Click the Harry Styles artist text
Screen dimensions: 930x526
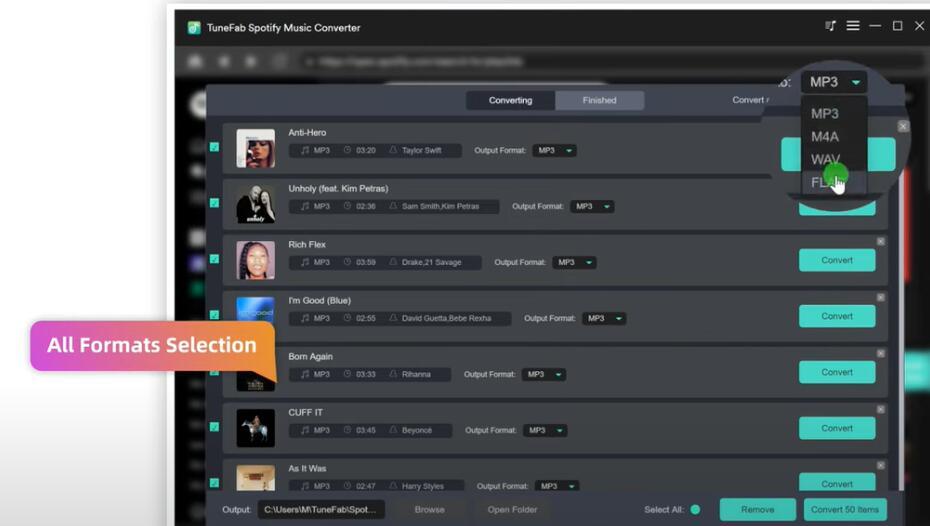pyautogui.click(x=422, y=486)
